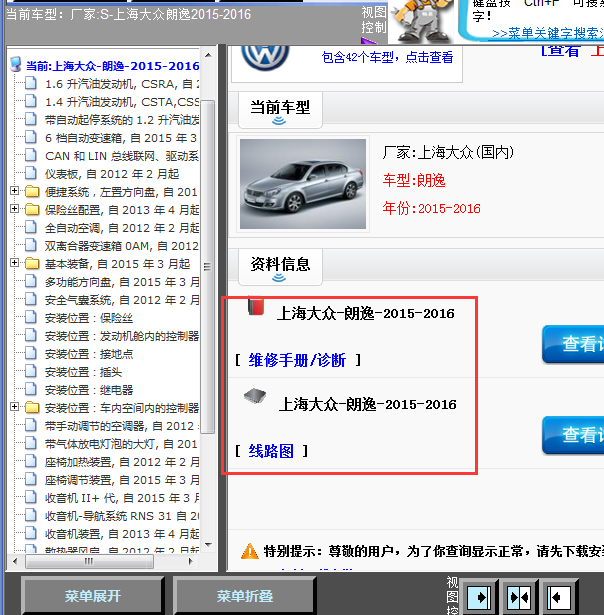
Task: Select 收音机装置, 自 2013 年 tree item
Action: click(x=122, y=534)
